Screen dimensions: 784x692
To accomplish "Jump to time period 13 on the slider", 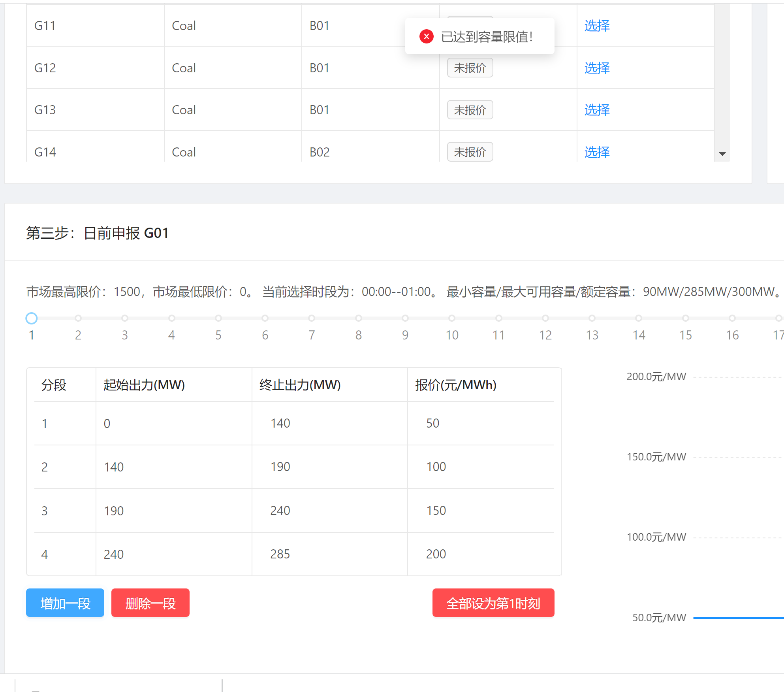I will click(x=592, y=318).
